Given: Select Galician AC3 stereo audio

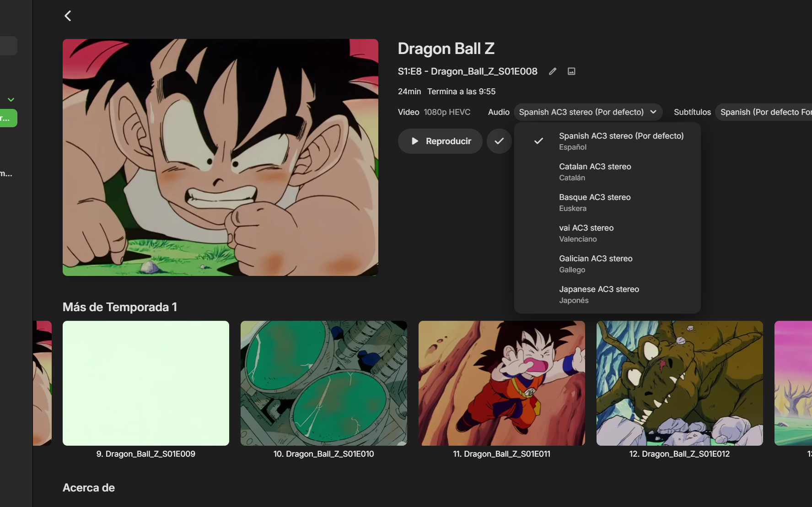Looking at the screenshot, I should pos(608,264).
